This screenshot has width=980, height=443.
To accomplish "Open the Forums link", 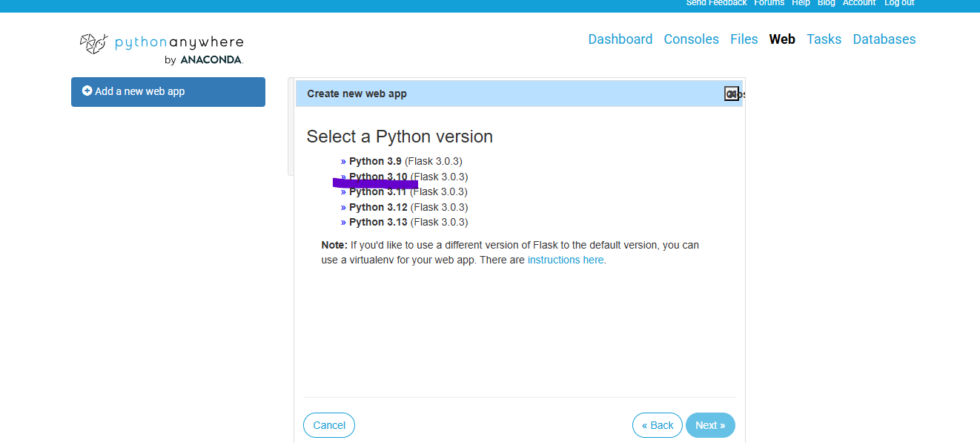I will [769, 3].
